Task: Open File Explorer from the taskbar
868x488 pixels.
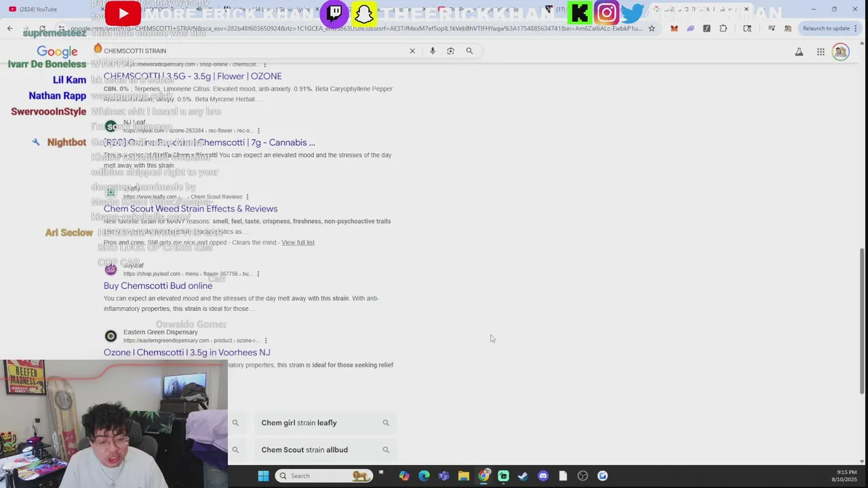Action: point(464,476)
